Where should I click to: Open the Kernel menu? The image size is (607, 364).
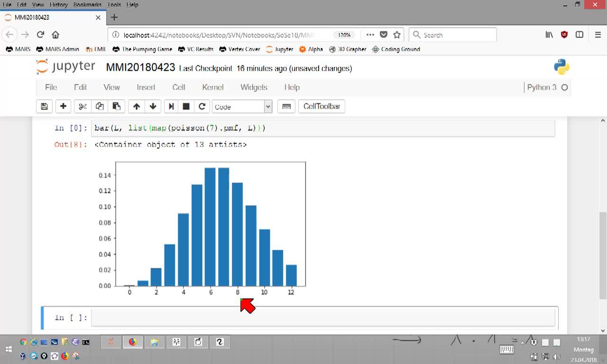[x=212, y=87]
